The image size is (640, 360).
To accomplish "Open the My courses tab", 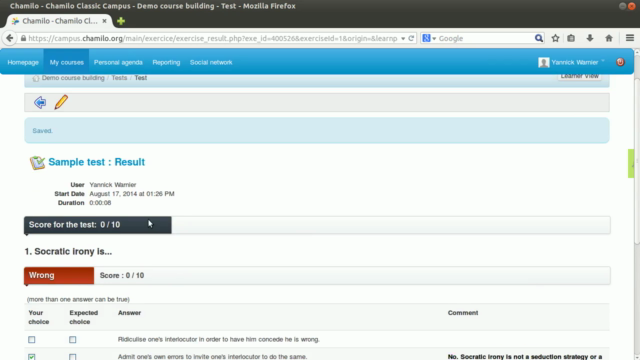I will click(x=67, y=62).
